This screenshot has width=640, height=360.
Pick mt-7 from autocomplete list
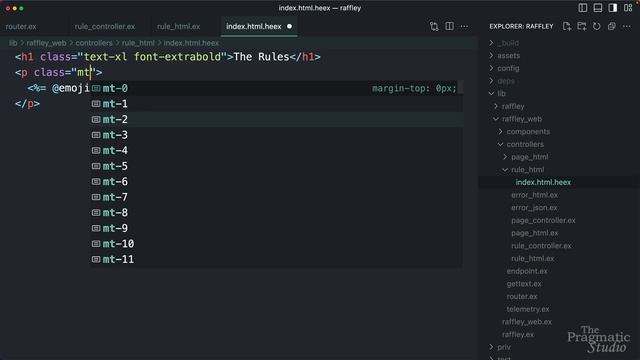(276, 197)
